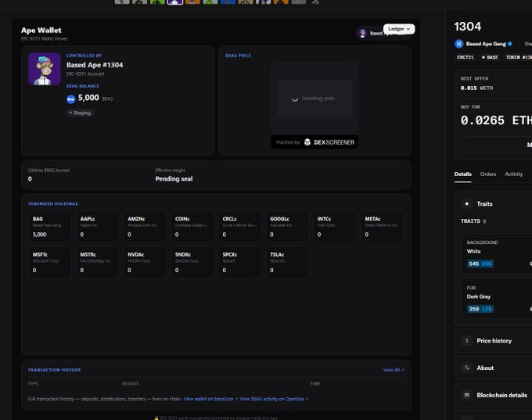Viewport: 532px width, 420px height.
Task: Click the Ape Wallet heading
Action: [41, 31]
